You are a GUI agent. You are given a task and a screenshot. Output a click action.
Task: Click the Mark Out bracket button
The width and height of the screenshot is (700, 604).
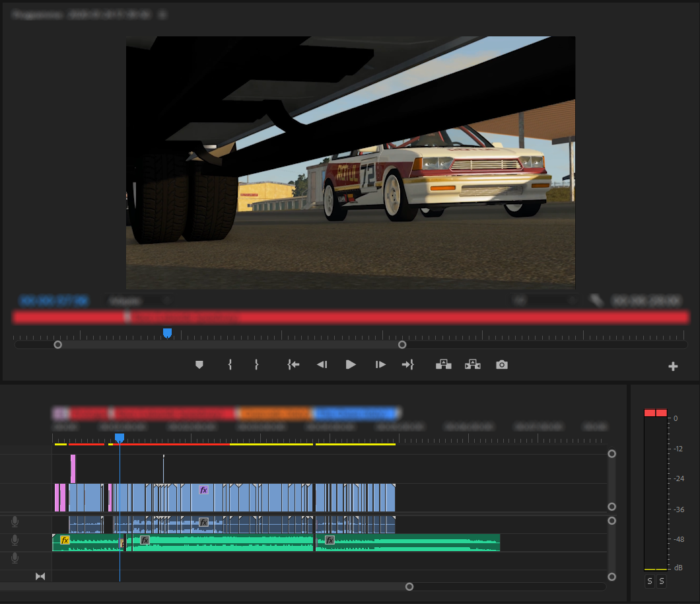(256, 365)
